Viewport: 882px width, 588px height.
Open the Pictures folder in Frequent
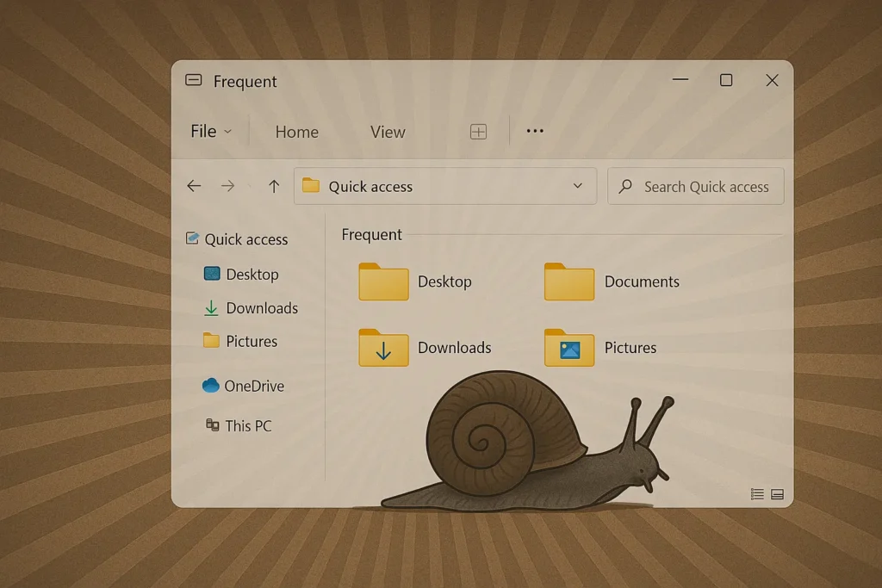(x=569, y=348)
